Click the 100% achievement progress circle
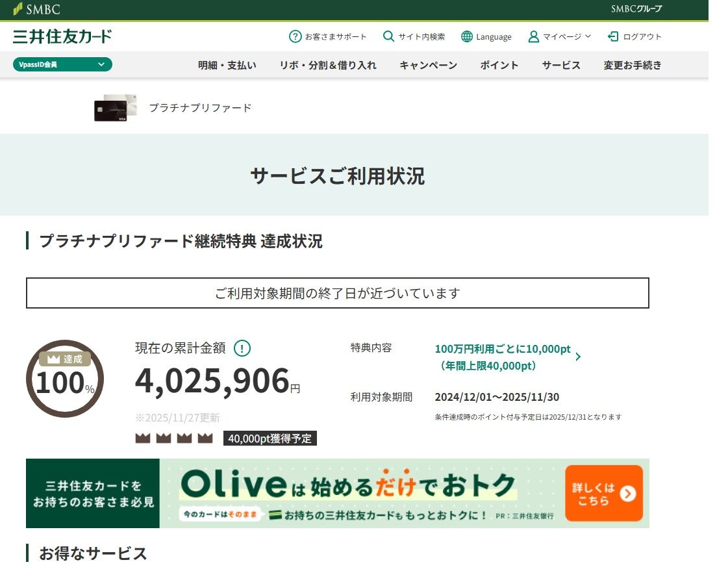The width and height of the screenshot is (728, 584). (64, 379)
